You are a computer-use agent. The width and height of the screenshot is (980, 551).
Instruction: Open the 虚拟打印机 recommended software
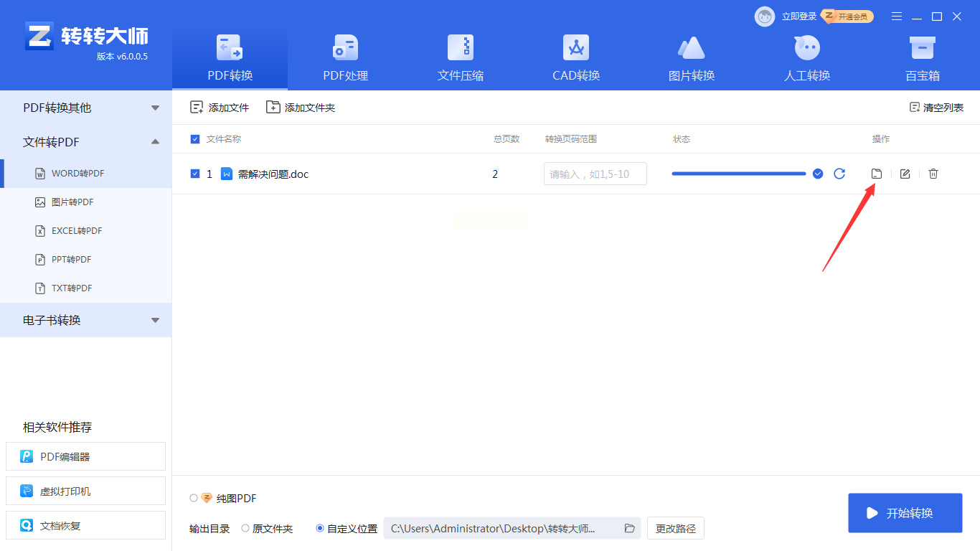pos(85,491)
